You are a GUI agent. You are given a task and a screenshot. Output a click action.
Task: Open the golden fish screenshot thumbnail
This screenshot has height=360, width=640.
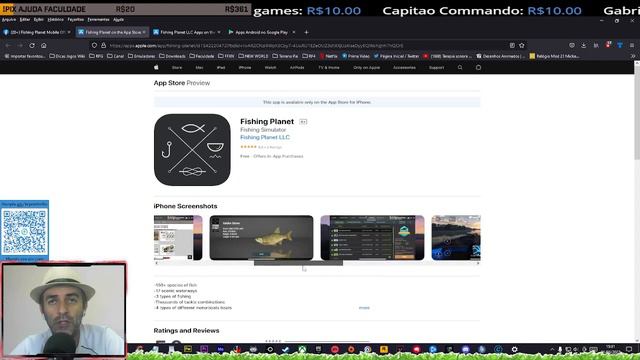[261, 238]
